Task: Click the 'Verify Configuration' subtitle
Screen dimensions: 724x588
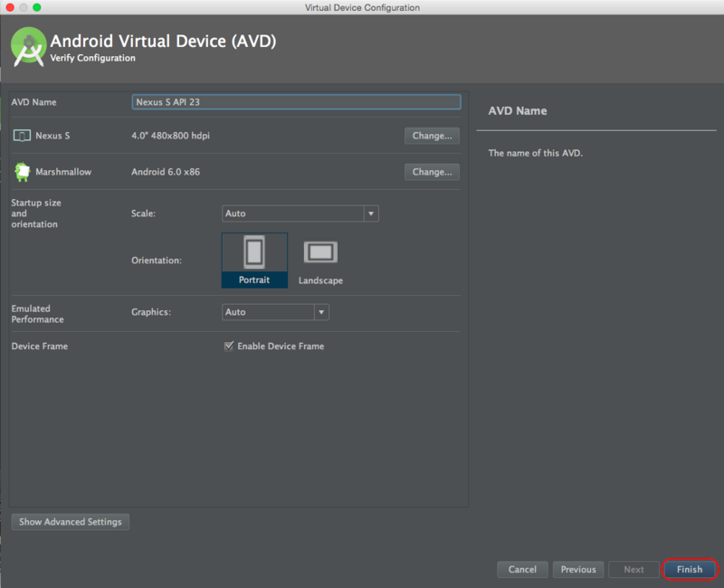Action: (x=93, y=58)
